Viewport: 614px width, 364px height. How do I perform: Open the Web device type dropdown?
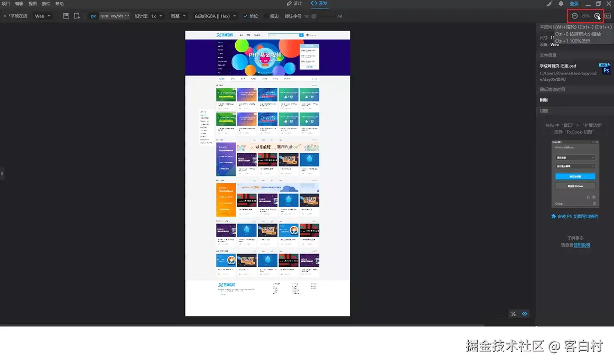(x=43, y=16)
